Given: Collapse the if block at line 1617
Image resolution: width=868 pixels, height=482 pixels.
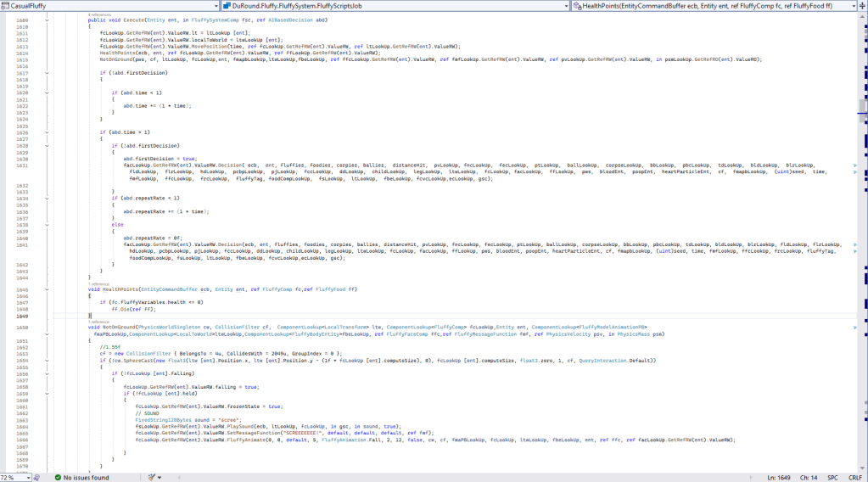Looking at the screenshot, I should [48, 73].
